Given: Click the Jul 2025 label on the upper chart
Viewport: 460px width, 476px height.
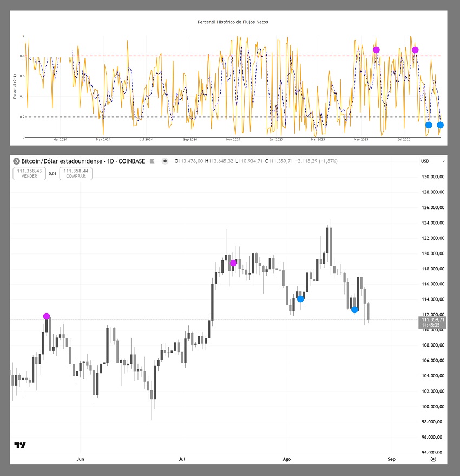Looking at the screenshot, I should pyautogui.click(x=404, y=140).
